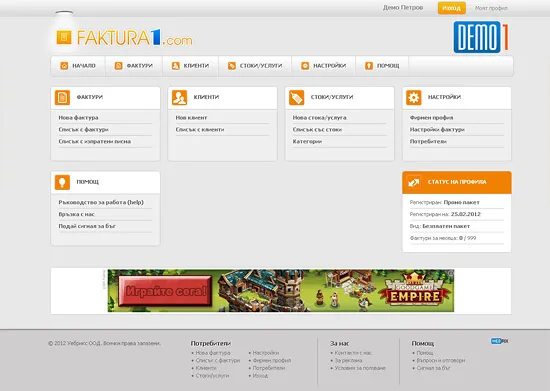Screen dimensions: 550x391
Task: Open ФАКТУРИ in the navigation bar
Action: 134,66
